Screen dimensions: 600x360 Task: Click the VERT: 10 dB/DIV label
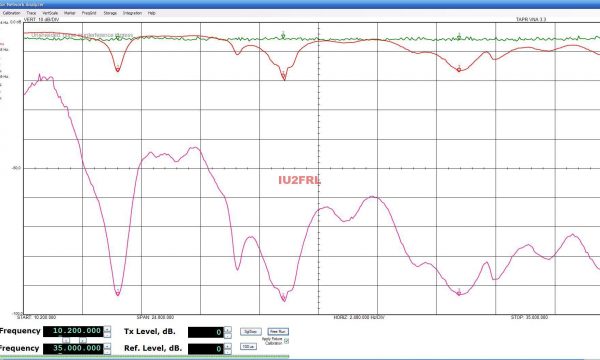pos(41,20)
